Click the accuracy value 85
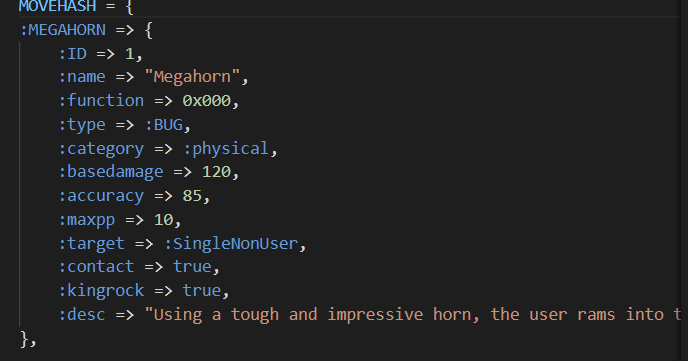Viewport: 688px width, 361px height. pyautogui.click(x=192, y=196)
